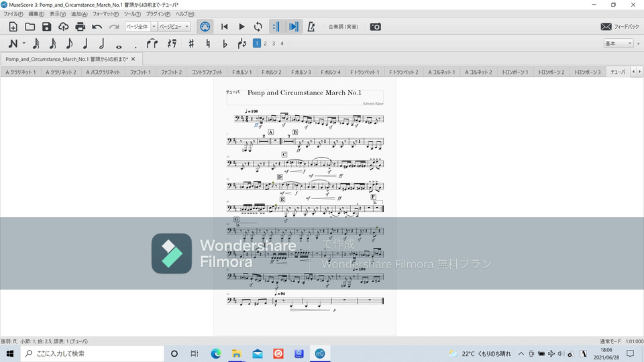
Task: Switch to the A コルネット 2 part tab
Action: click(x=478, y=72)
